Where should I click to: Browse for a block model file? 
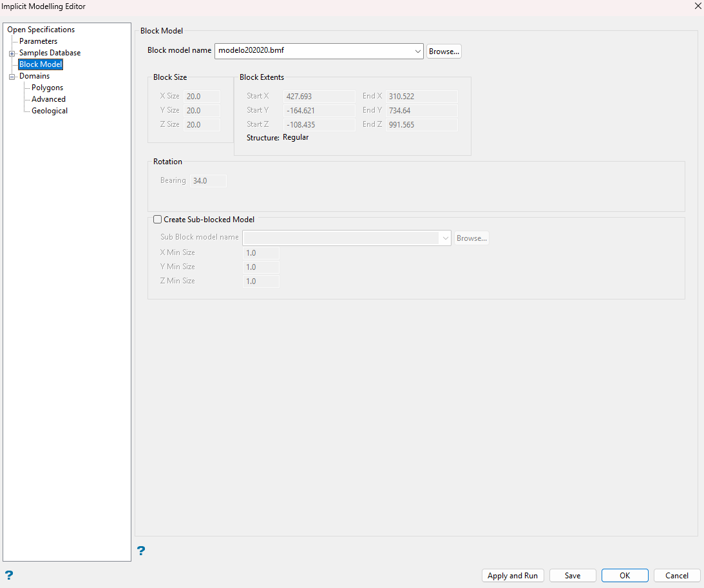(x=444, y=51)
